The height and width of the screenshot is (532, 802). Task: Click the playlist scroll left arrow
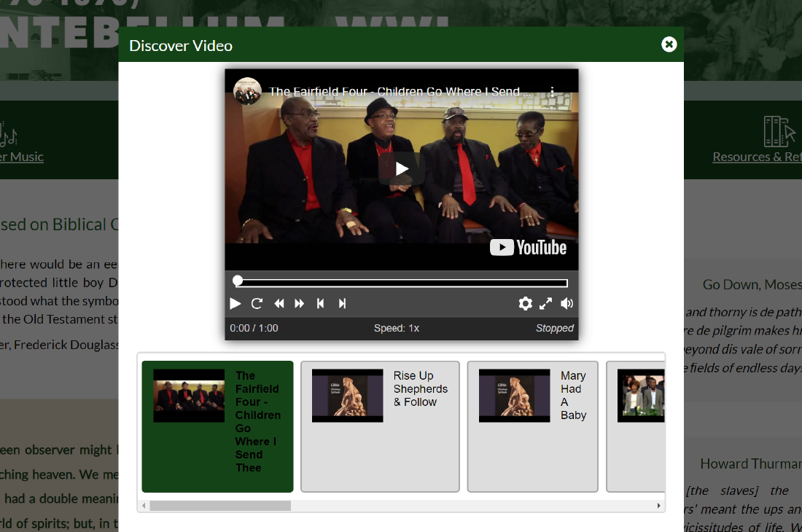(x=144, y=506)
